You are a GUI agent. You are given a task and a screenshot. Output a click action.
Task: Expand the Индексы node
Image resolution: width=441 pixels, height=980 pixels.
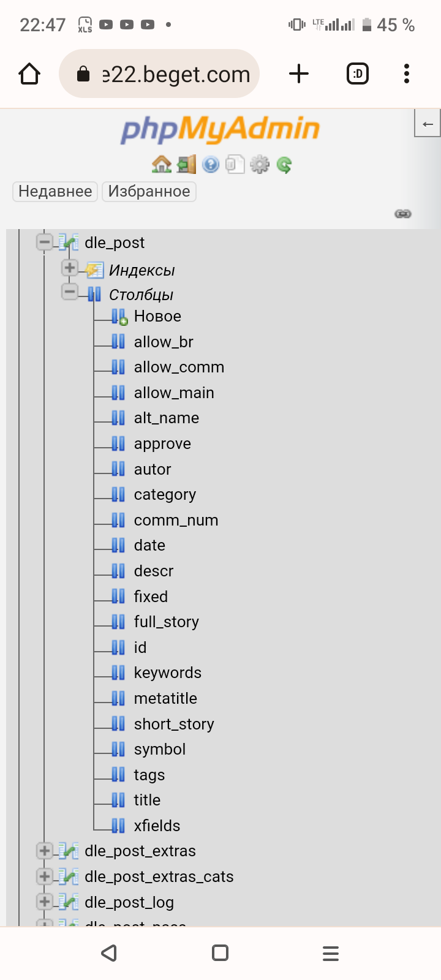click(x=70, y=268)
